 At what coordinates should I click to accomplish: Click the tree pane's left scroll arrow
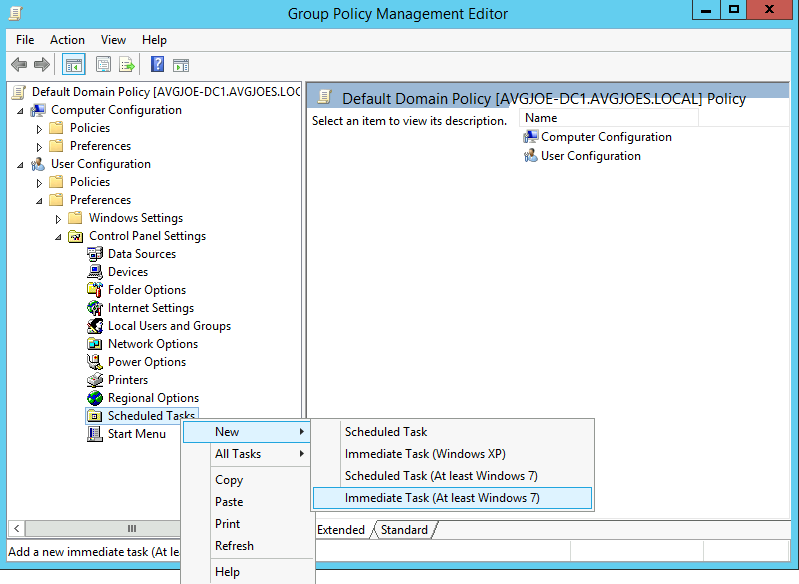point(16,528)
